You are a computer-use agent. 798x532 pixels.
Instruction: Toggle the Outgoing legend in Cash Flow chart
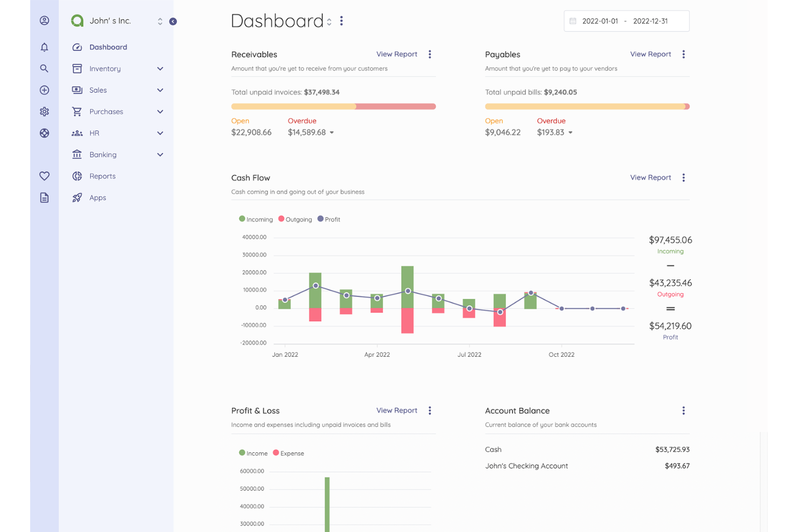295,219
